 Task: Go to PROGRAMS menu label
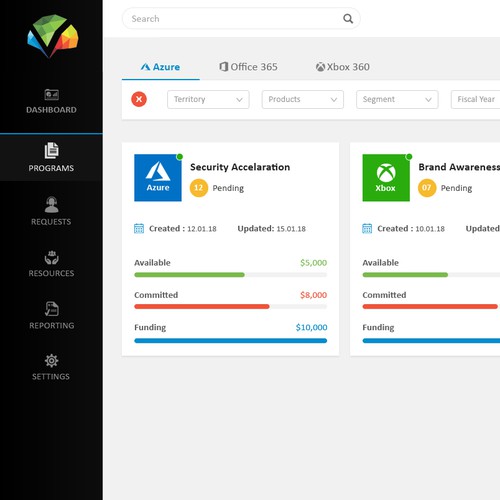(51, 168)
